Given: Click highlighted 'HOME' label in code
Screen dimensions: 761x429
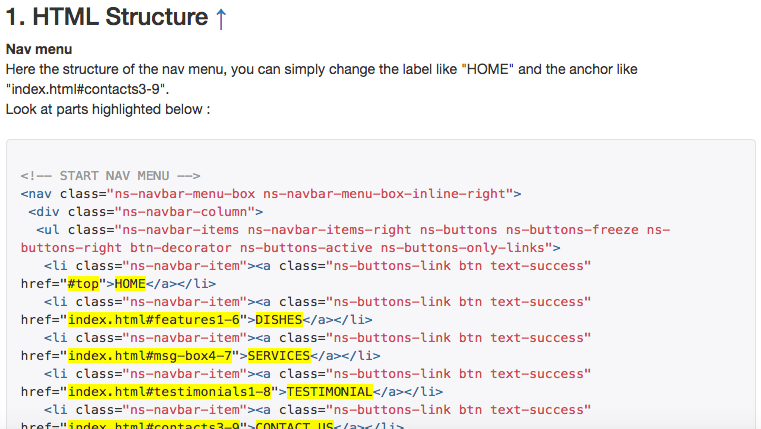Looking at the screenshot, I should click(x=130, y=283).
